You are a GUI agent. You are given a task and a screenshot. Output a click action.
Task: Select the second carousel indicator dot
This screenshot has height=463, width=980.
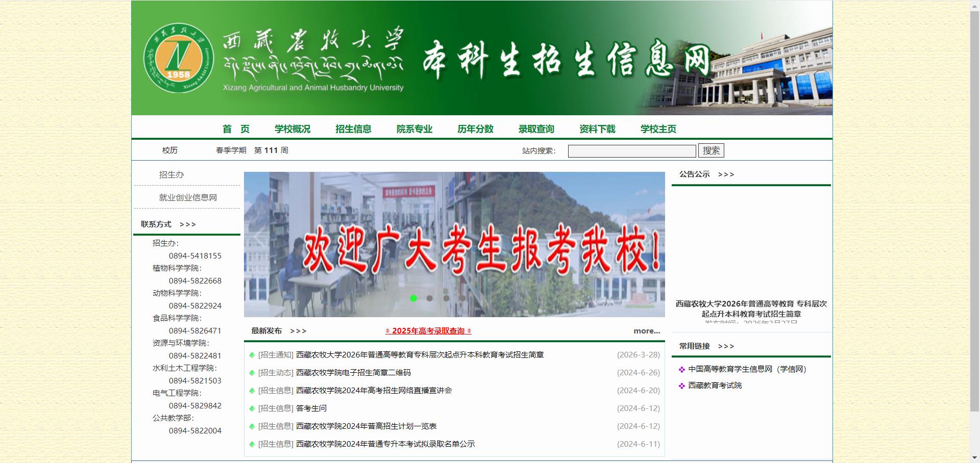pos(430,299)
